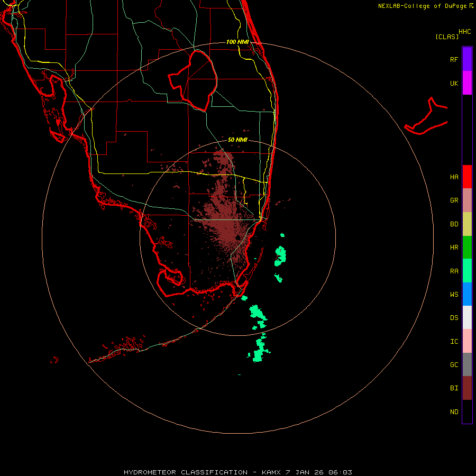This screenshot has width=476, height=476.
Task: Click the radar site center point
Action: click(237, 237)
